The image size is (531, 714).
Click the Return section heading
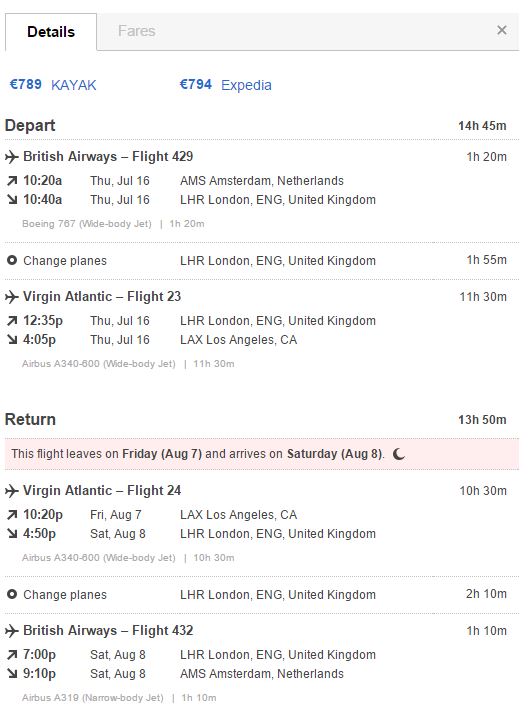tap(30, 419)
